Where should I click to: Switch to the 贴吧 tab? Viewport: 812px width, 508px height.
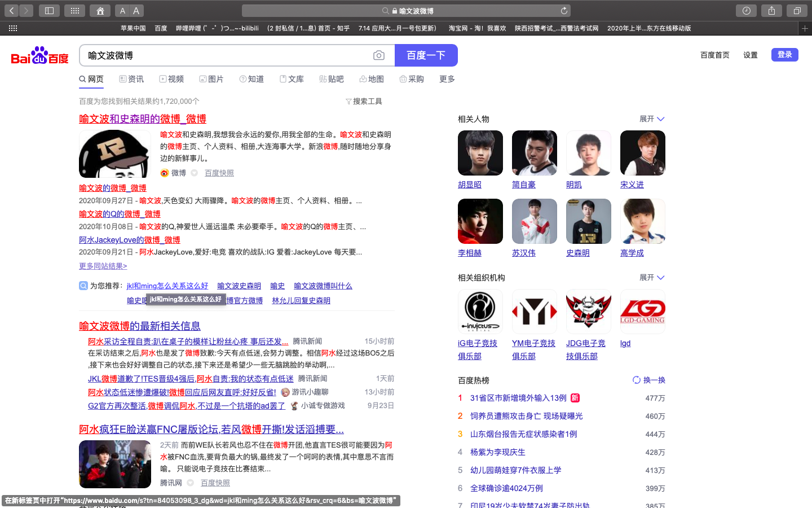332,79
